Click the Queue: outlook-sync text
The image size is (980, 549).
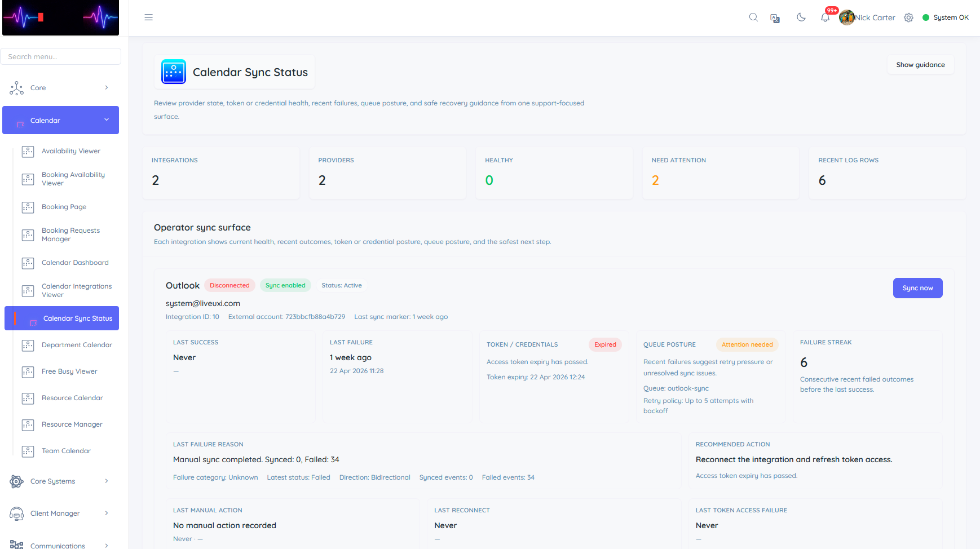click(676, 388)
